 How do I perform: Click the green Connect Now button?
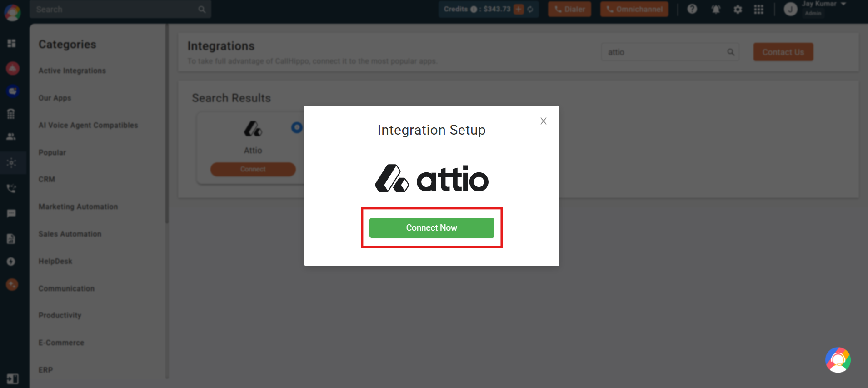click(431, 227)
